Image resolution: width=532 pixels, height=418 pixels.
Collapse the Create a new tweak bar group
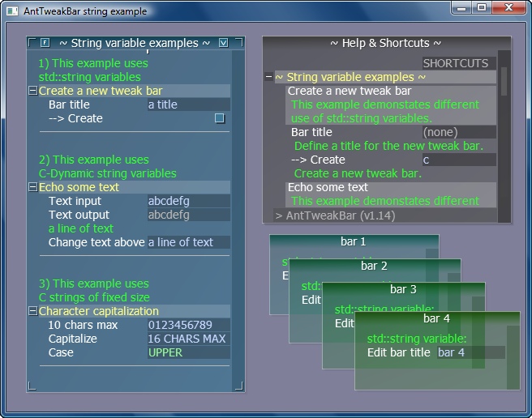[33, 91]
